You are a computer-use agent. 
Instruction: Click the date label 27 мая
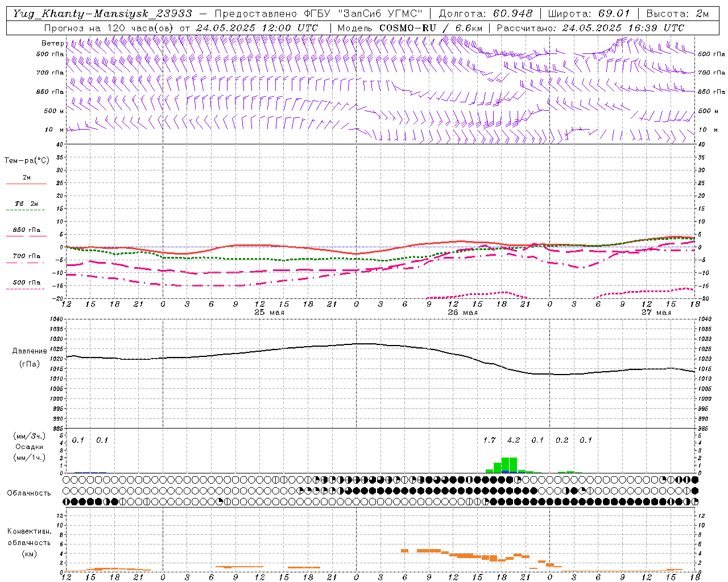pos(656,313)
